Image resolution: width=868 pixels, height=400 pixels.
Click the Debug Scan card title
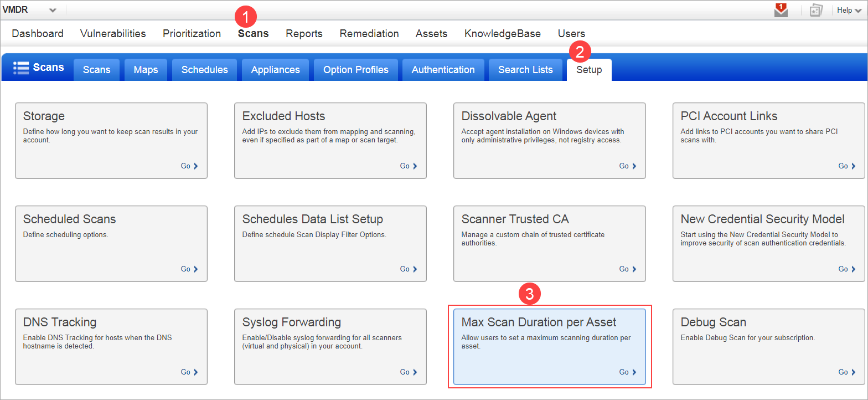714,322
